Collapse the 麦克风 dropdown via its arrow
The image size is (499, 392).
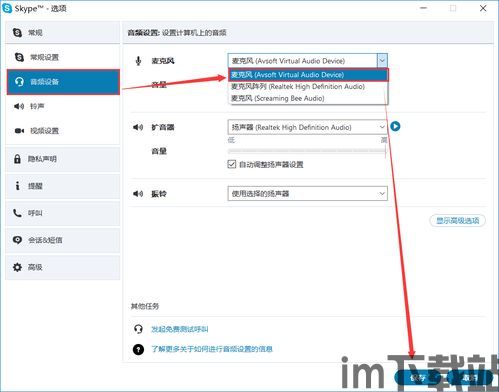[382, 61]
